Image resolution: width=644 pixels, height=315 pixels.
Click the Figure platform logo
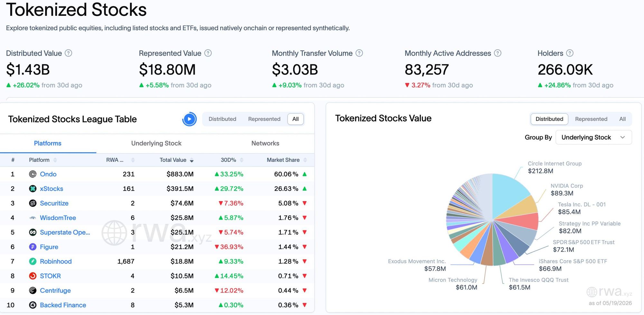(x=33, y=247)
